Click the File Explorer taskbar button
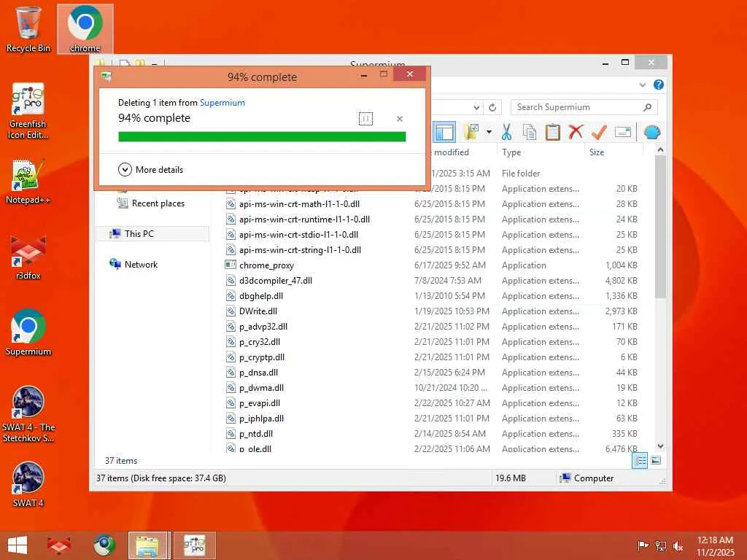This screenshot has width=747, height=560. click(148, 545)
